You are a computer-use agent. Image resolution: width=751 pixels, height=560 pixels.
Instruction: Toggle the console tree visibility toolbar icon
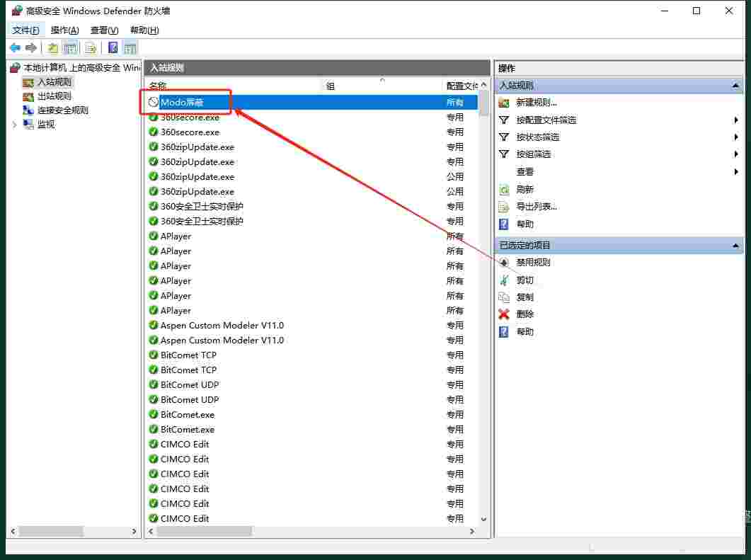pyautogui.click(x=69, y=47)
